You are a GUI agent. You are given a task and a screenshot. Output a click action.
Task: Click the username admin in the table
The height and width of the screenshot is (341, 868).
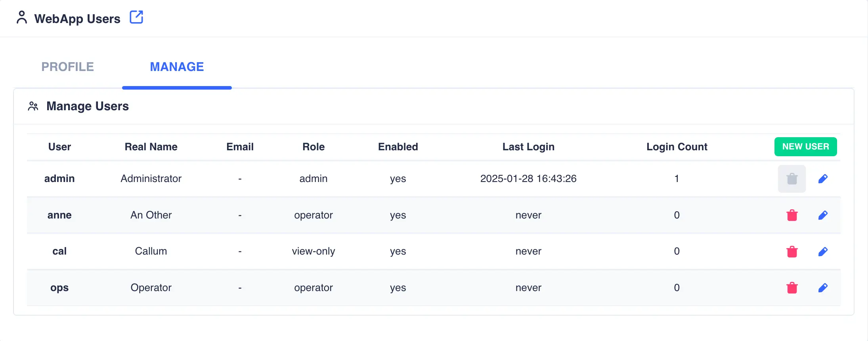coord(59,178)
